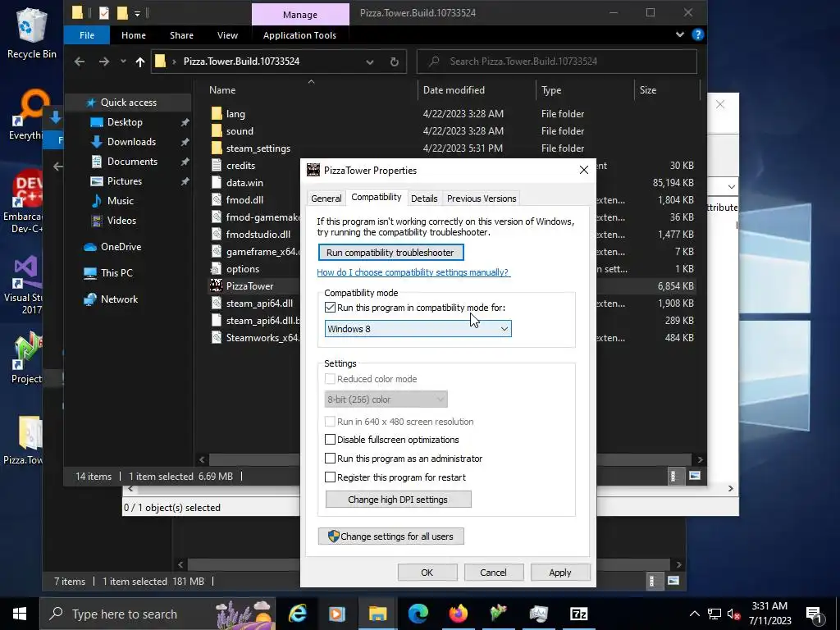Sort by Date modified column header

coord(454,90)
